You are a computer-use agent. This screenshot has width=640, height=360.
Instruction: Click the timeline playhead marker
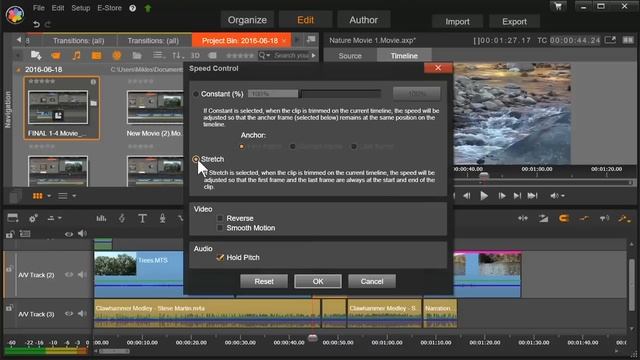coord(313,338)
